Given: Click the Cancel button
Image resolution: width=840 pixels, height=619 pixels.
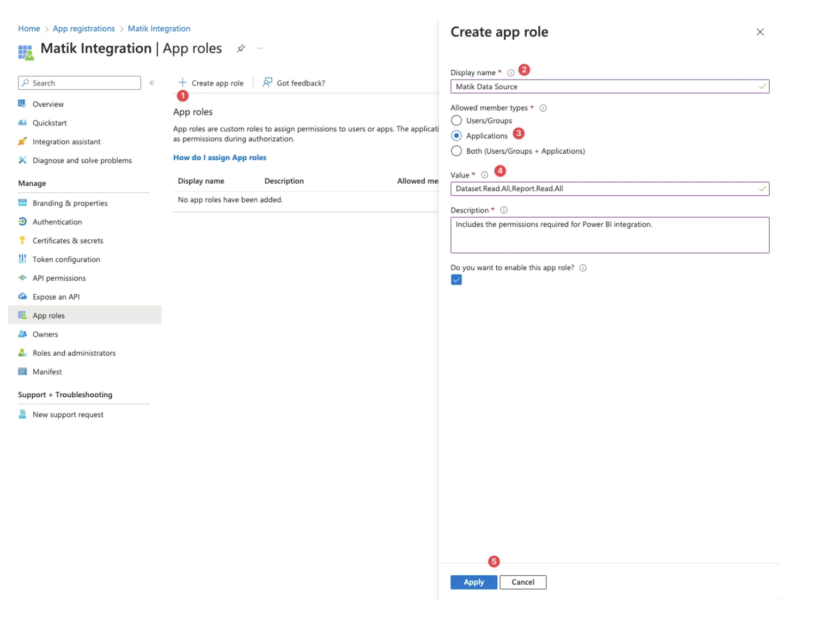Looking at the screenshot, I should pos(523,582).
